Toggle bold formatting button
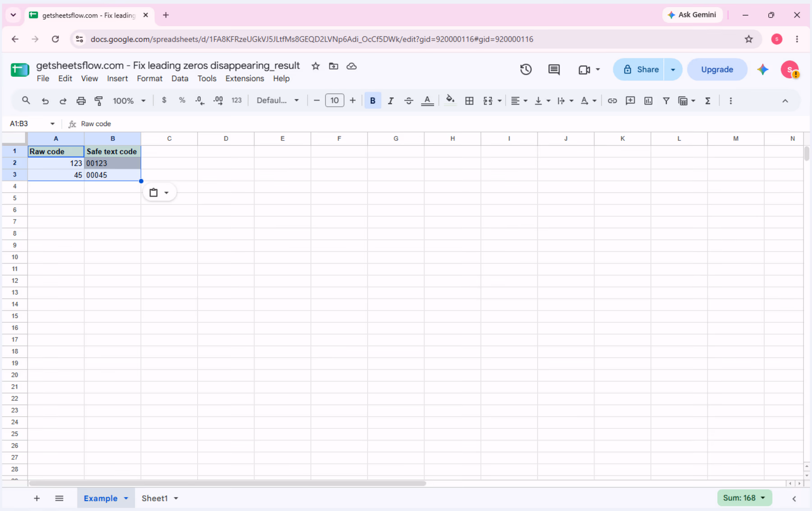The height and width of the screenshot is (511, 812). (x=373, y=101)
